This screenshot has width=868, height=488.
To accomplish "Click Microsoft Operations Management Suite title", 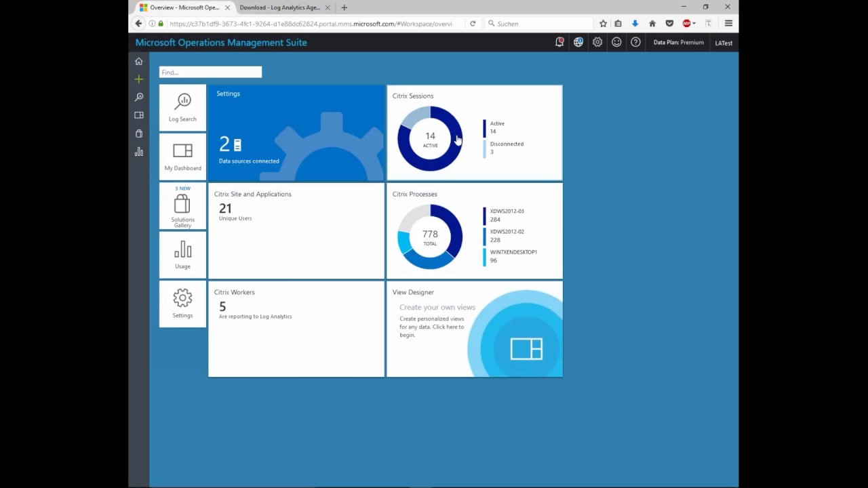I will pos(221,42).
